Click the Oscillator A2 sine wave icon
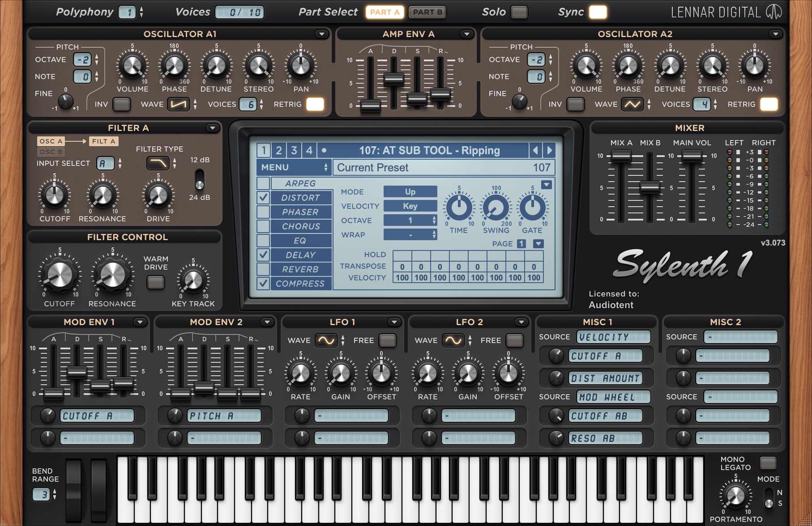 click(x=632, y=105)
